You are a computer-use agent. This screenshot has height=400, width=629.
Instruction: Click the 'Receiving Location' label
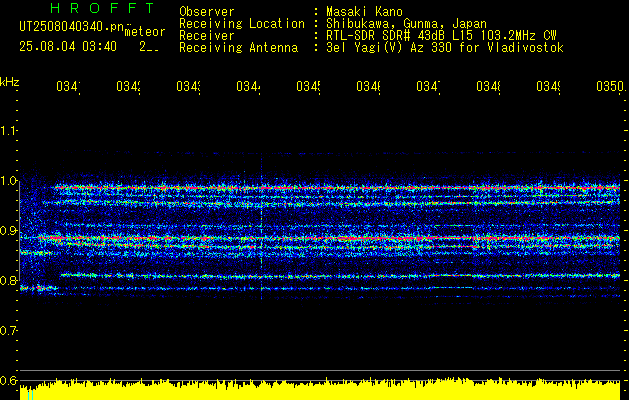242,24
